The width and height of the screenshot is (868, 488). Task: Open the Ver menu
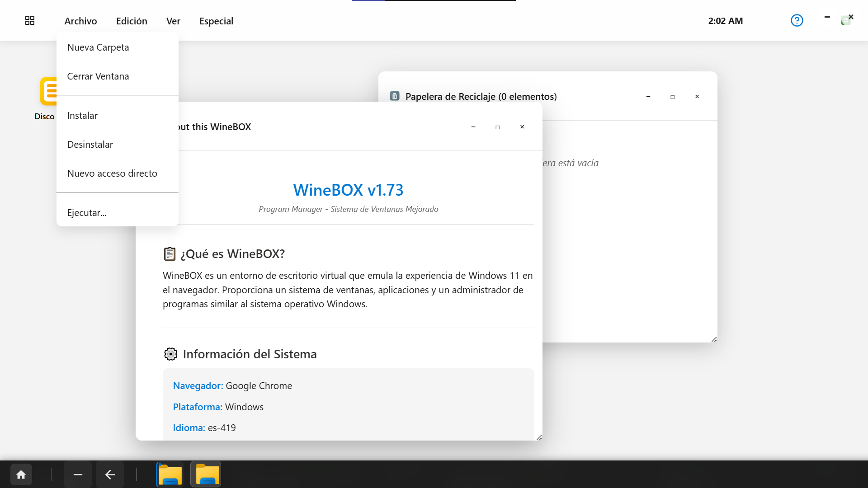coord(173,21)
